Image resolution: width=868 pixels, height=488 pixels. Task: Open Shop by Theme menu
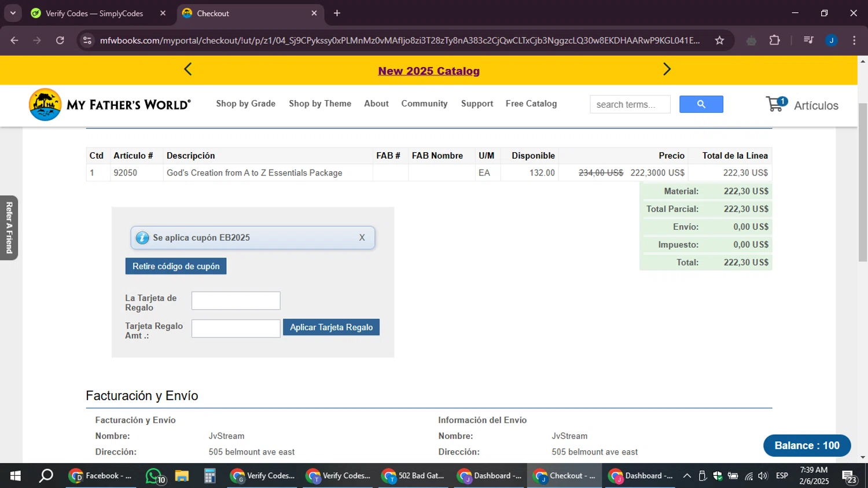[x=320, y=104]
